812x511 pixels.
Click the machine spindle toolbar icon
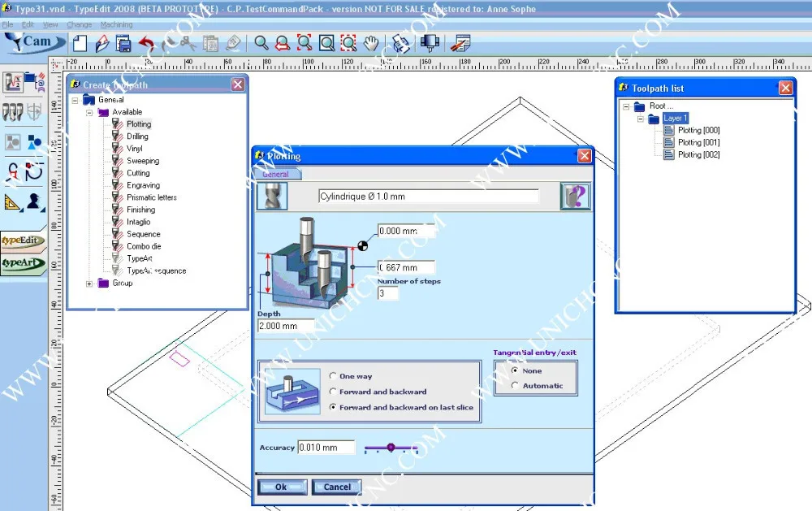[430, 44]
